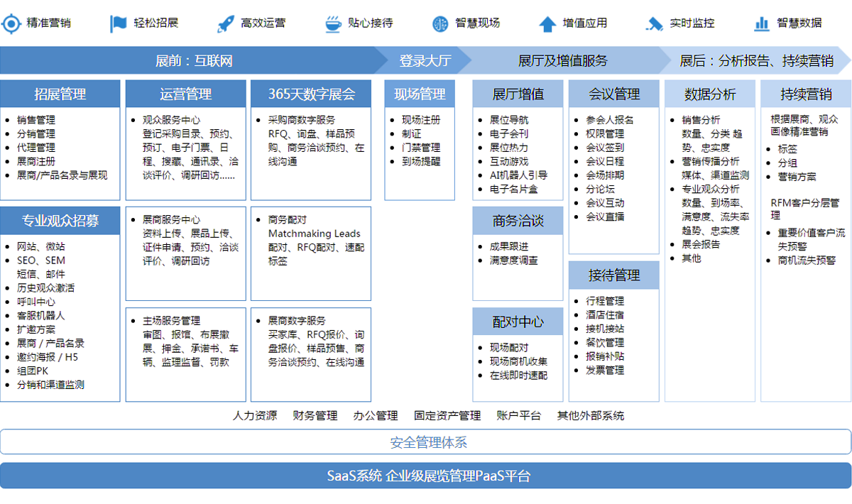Click the 会议直播 list item
Viewport: 852px width, 504px height.
pos(605,217)
